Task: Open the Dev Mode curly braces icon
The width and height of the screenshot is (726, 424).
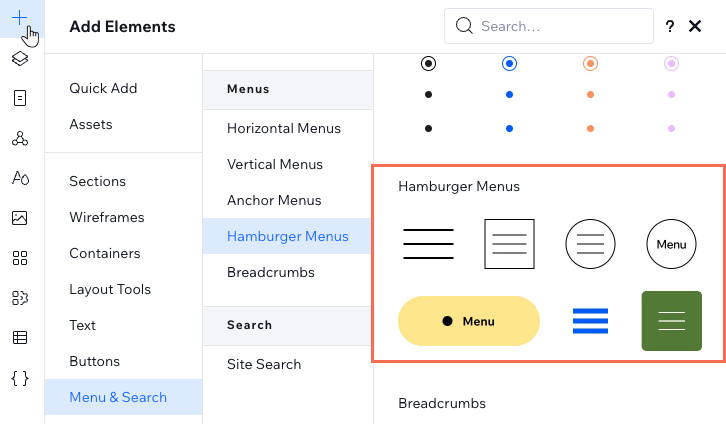Action: tap(20, 378)
